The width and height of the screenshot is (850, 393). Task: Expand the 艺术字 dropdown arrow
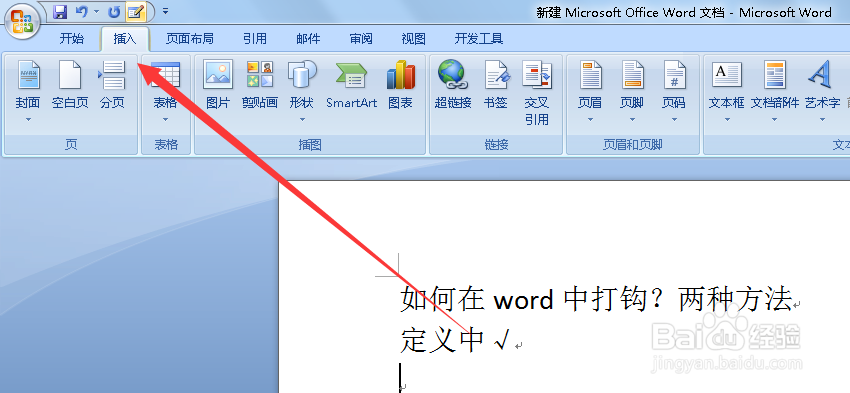[822, 119]
